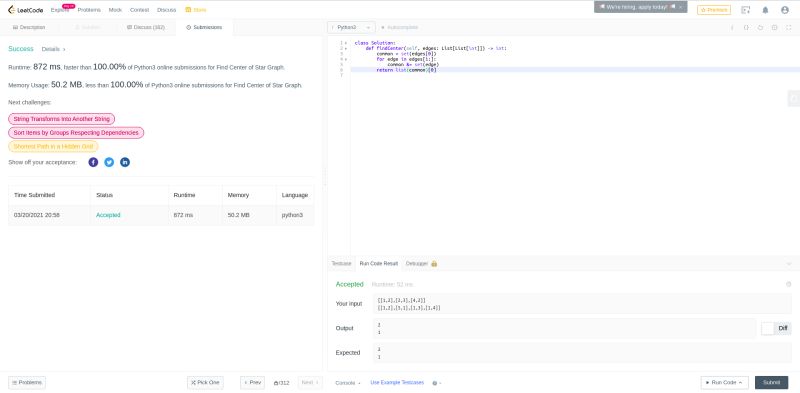Screen dimensions: 800x393
Task: Open the Python3 language dropdown
Action: pos(352,28)
